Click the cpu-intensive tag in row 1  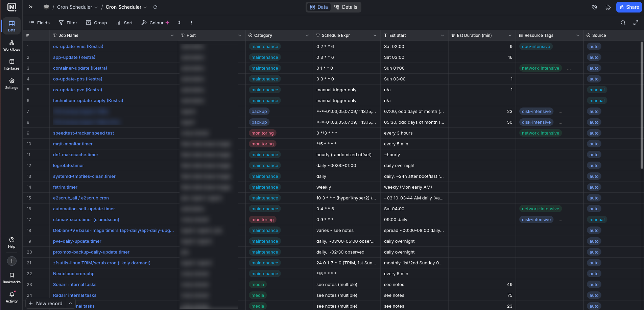(x=536, y=46)
